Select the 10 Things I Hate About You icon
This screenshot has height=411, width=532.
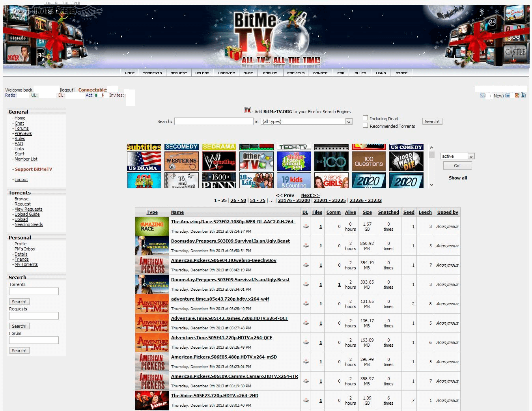click(x=294, y=161)
